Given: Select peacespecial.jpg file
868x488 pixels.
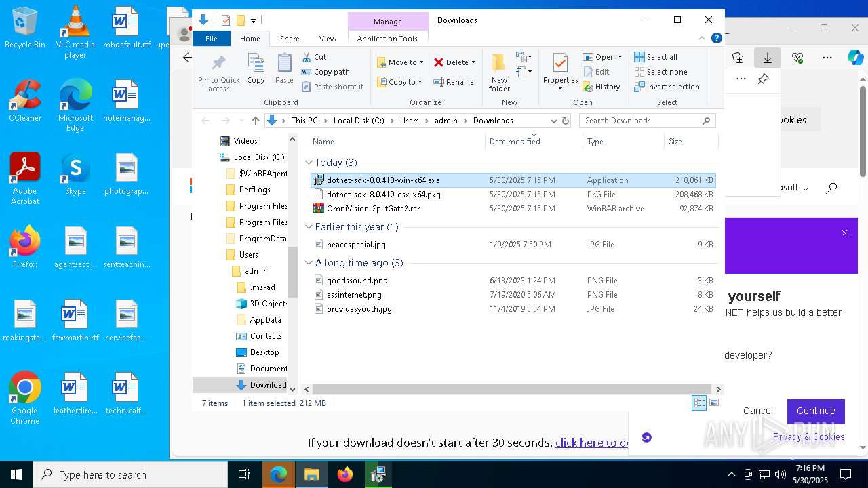Looking at the screenshot, I should (513, 245).
